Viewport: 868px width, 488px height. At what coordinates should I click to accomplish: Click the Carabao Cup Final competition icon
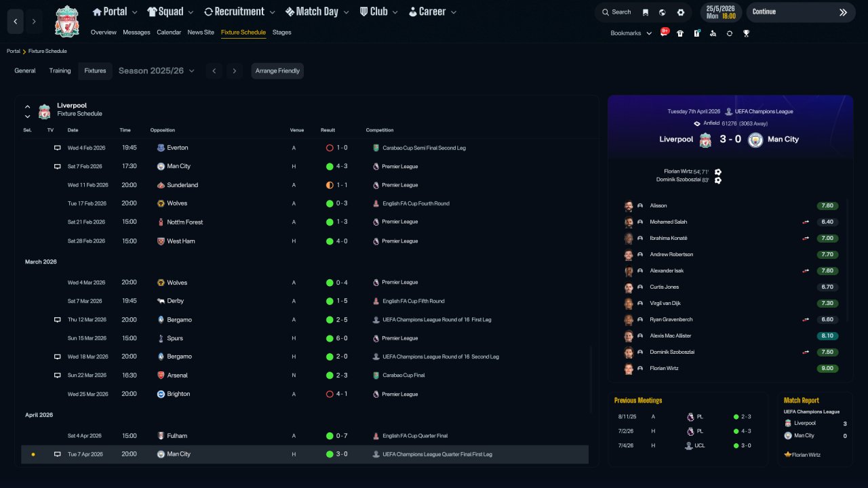point(376,375)
